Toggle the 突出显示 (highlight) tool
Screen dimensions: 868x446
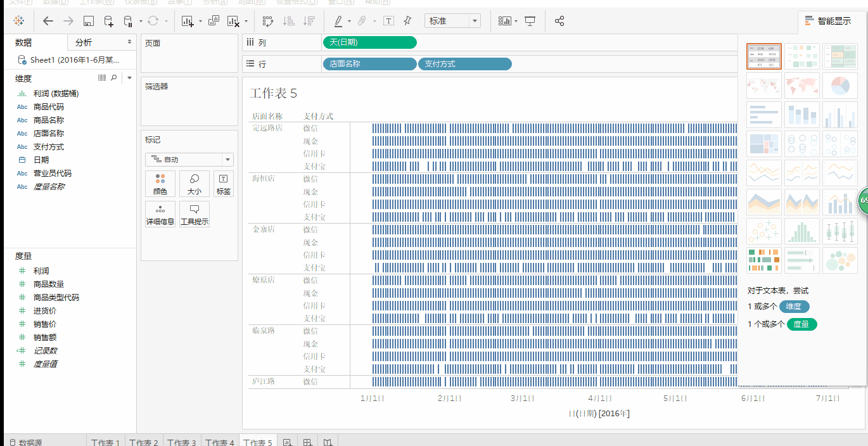pyautogui.click(x=337, y=21)
